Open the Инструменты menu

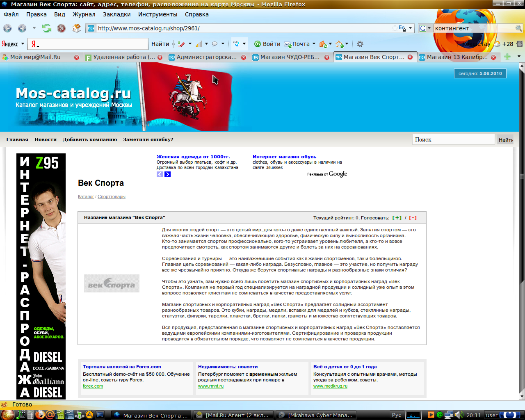click(x=157, y=14)
